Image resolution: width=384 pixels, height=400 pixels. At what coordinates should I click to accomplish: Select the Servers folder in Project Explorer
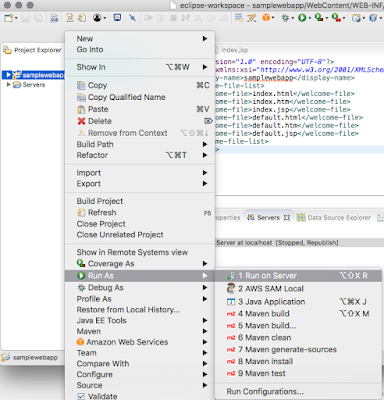33,85
